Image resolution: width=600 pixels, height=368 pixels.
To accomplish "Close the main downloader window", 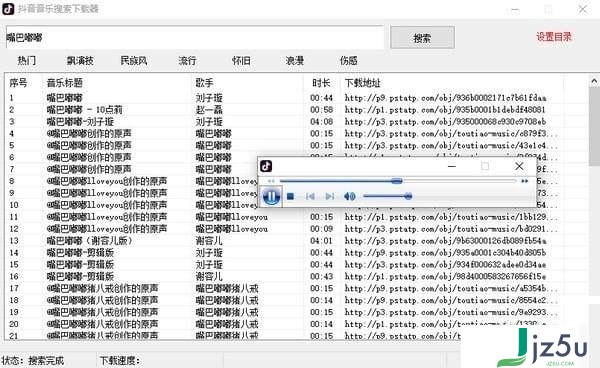I will pyautogui.click(x=583, y=9).
